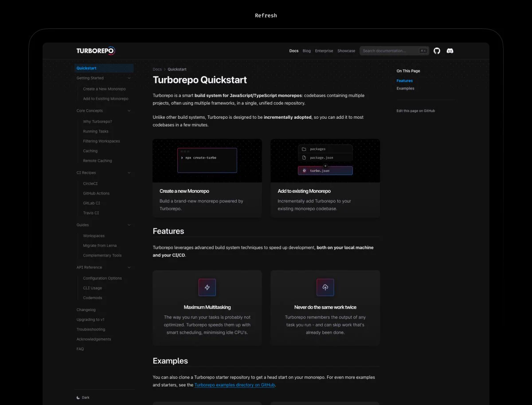Open CLI Usage reference
Viewport: 532px width, 405px height.
[x=92, y=288]
